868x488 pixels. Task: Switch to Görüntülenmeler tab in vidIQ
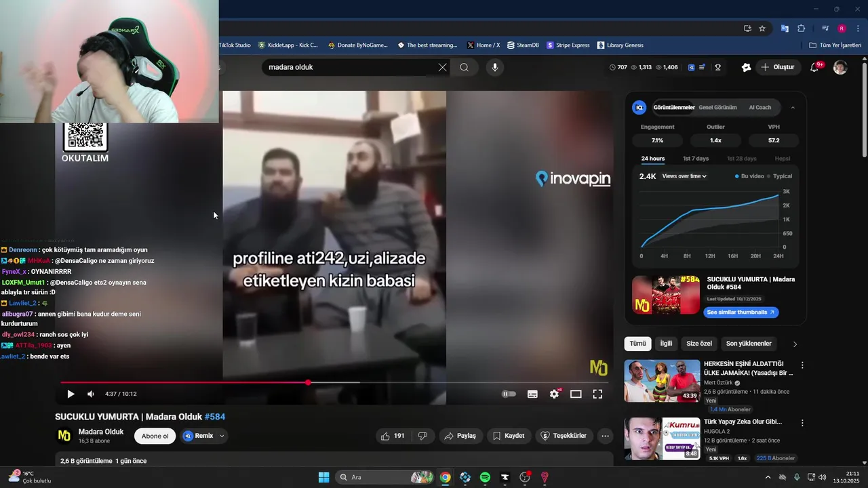click(x=674, y=107)
